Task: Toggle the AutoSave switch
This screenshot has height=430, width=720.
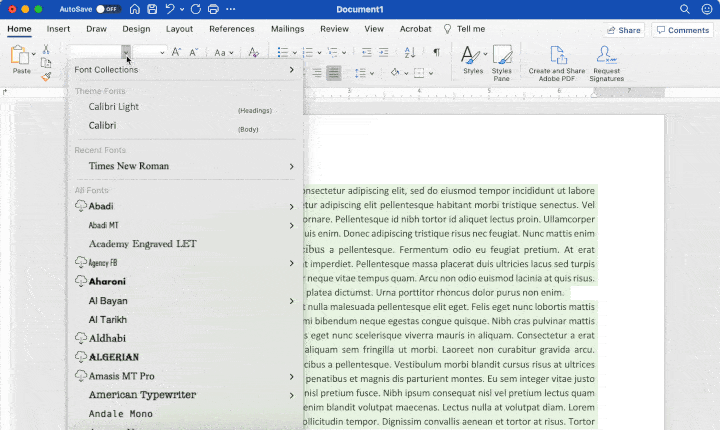Action: click(x=108, y=9)
